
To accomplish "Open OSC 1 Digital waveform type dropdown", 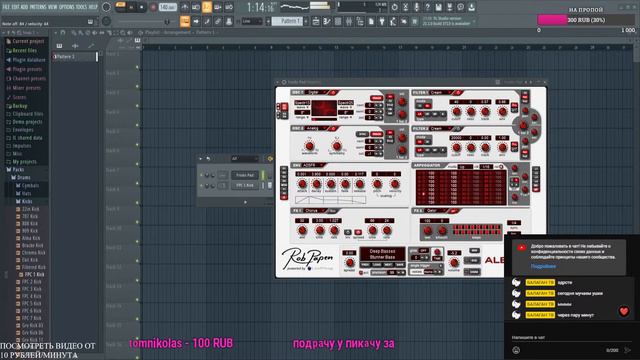I will pos(317,93).
